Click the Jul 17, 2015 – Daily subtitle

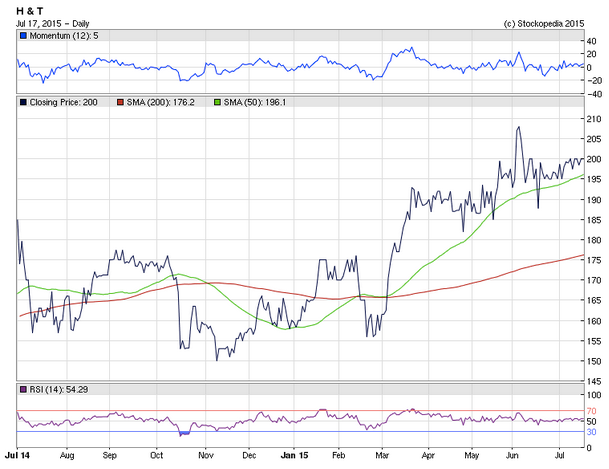click(52, 24)
